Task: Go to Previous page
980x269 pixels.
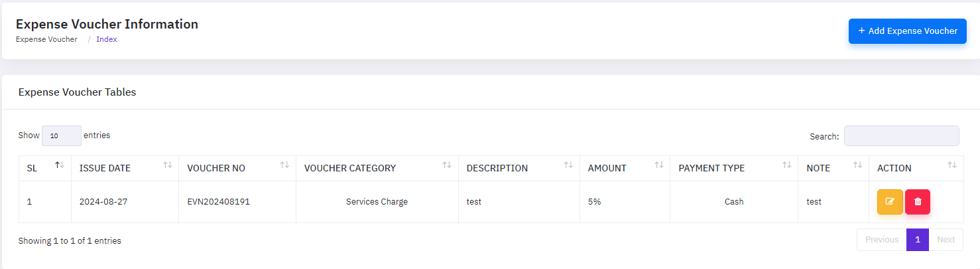Action: coord(881,240)
